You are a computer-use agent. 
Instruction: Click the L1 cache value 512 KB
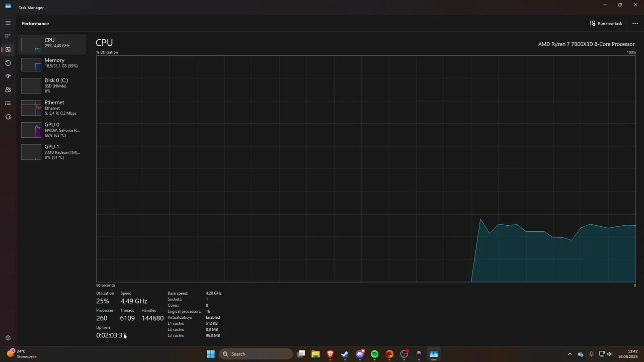click(212, 323)
